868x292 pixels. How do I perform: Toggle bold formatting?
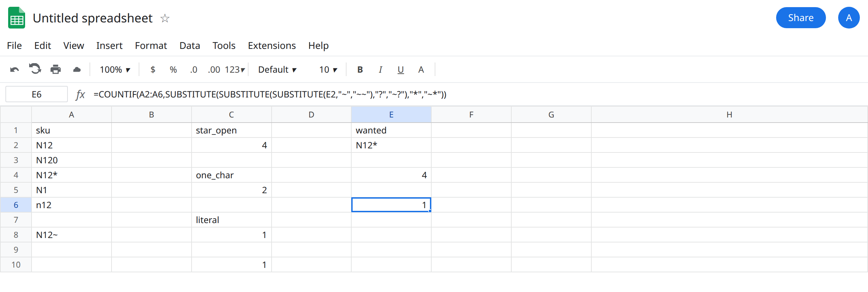point(360,70)
